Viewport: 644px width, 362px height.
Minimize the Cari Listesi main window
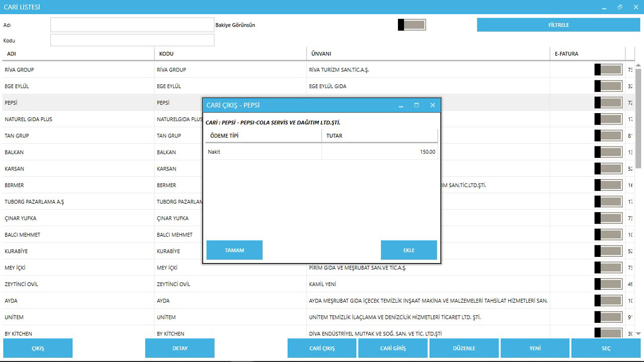tap(604, 7)
